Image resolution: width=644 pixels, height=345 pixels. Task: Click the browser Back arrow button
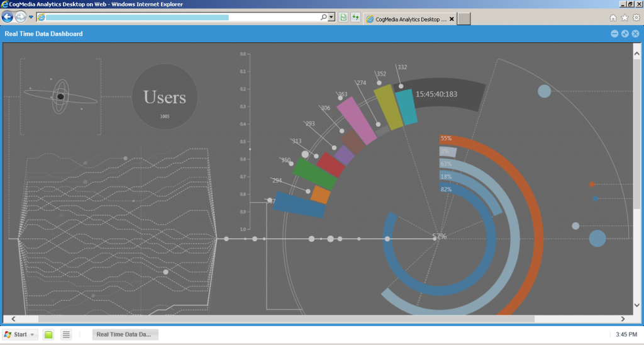[x=8, y=17]
